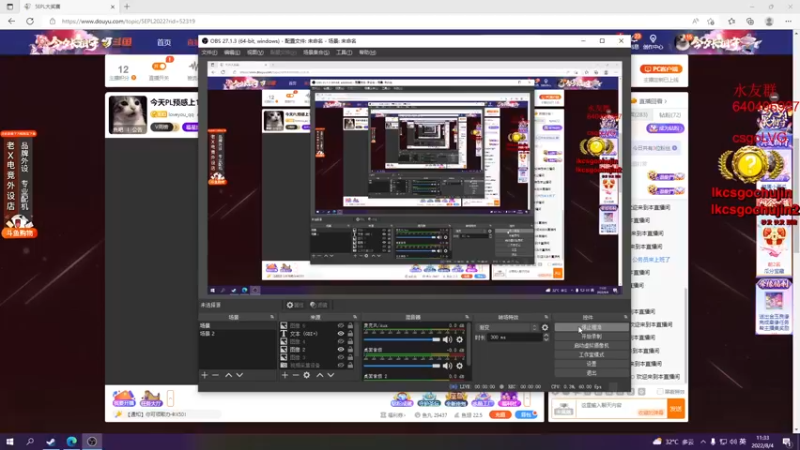This screenshot has height=450, width=800.
Task: Toggle visibility of 图像 3 source
Action: pyautogui.click(x=341, y=357)
